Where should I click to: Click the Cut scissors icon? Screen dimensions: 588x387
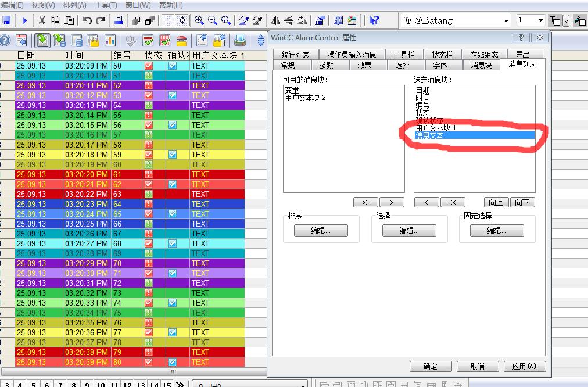click(42, 20)
